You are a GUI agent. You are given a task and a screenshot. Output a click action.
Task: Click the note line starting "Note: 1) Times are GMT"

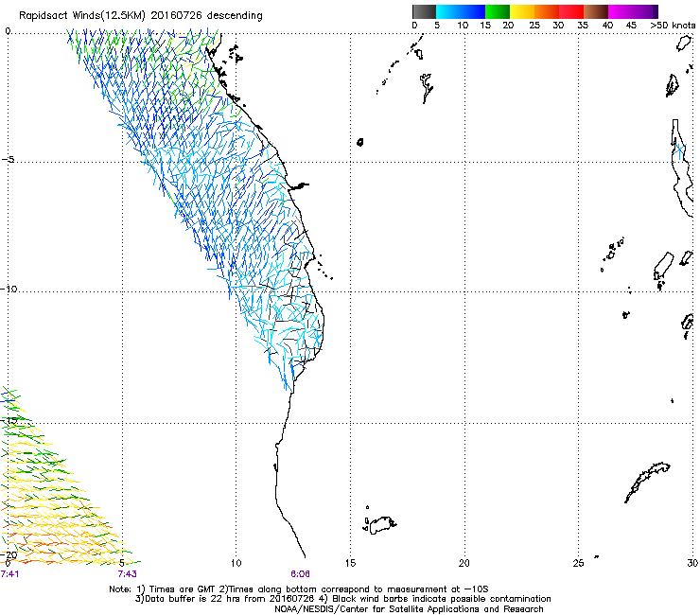click(299, 589)
